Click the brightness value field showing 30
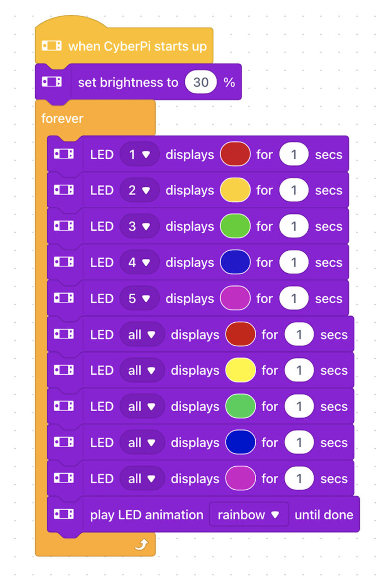 [201, 82]
